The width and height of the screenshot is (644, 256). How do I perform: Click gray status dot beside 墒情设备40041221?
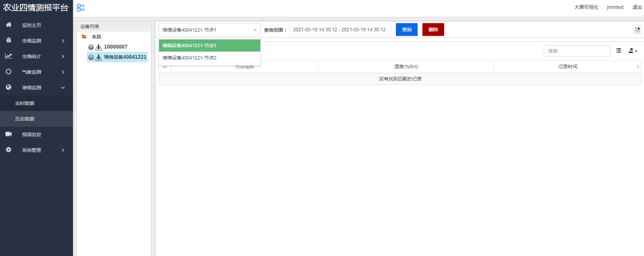91,57
